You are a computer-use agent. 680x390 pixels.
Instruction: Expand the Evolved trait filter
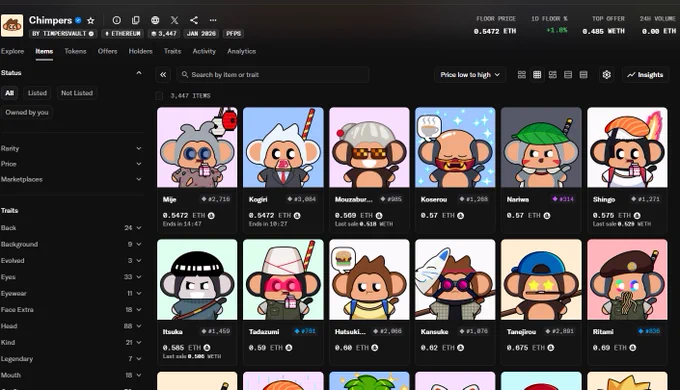(72, 261)
